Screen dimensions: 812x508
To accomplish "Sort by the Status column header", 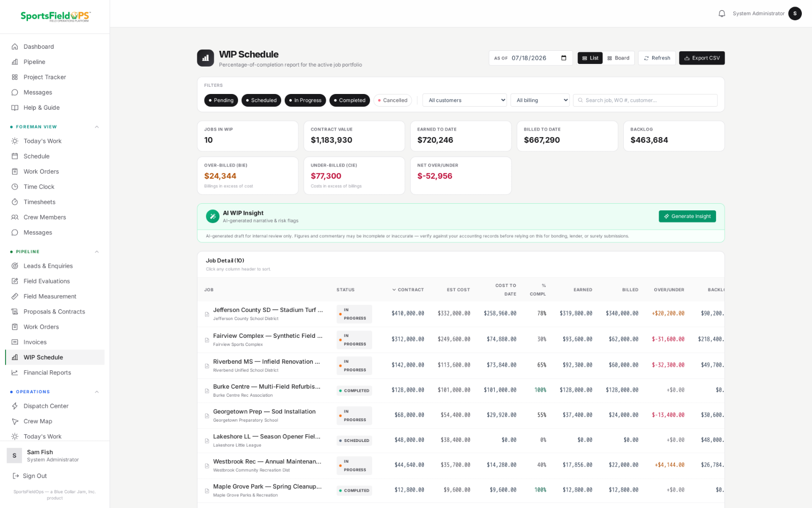I will (x=346, y=290).
